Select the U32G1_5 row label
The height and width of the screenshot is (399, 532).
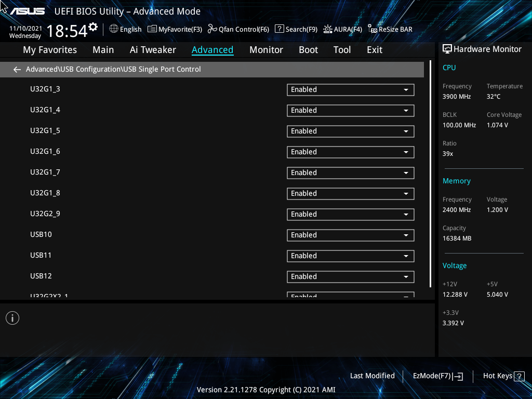point(45,130)
